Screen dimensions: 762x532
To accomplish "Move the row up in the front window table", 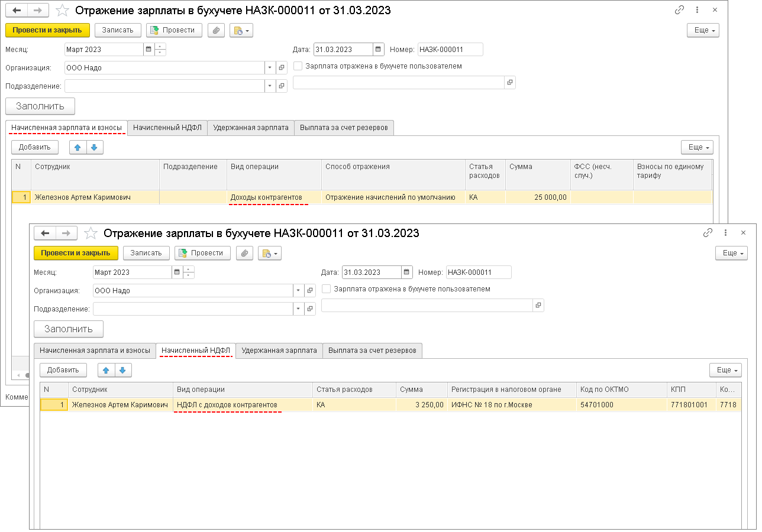I will 106,370.
